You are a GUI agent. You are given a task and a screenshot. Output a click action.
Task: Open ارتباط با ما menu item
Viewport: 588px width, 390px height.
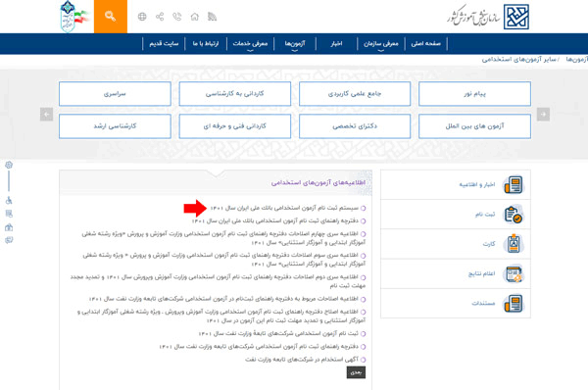[x=206, y=43]
